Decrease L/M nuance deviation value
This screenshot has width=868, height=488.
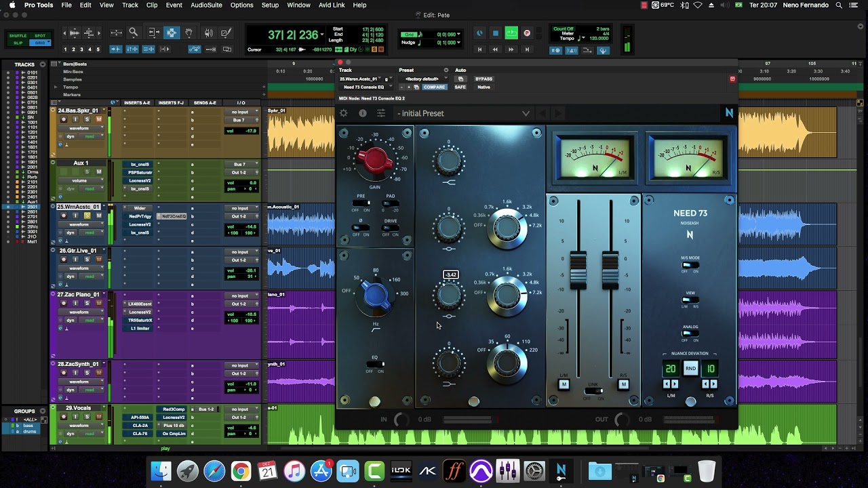[x=667, y=384]
